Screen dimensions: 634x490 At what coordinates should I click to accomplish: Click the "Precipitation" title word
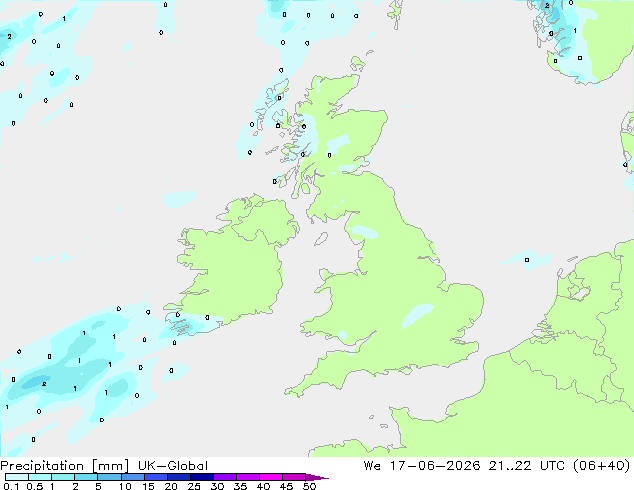(x=42, y=466)
